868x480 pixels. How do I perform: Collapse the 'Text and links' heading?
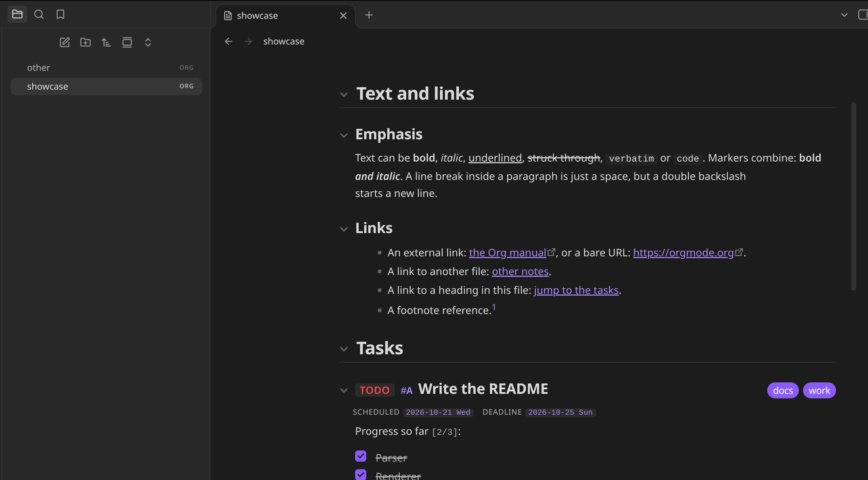[x=344, y=94]
